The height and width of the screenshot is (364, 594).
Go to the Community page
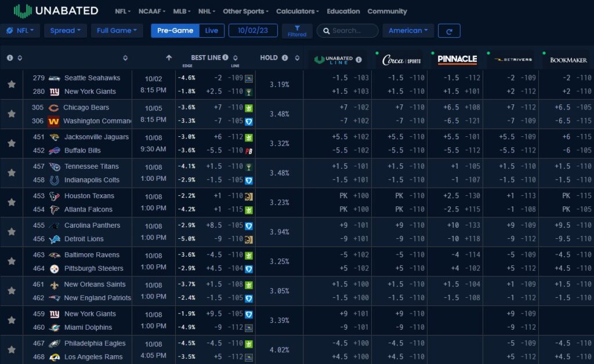coord(387,12)
